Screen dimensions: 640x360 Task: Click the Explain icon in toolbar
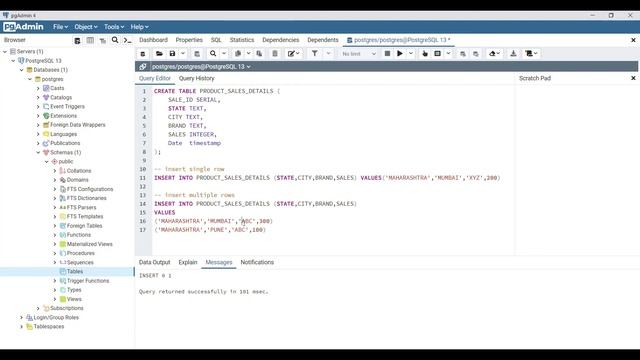425,53
